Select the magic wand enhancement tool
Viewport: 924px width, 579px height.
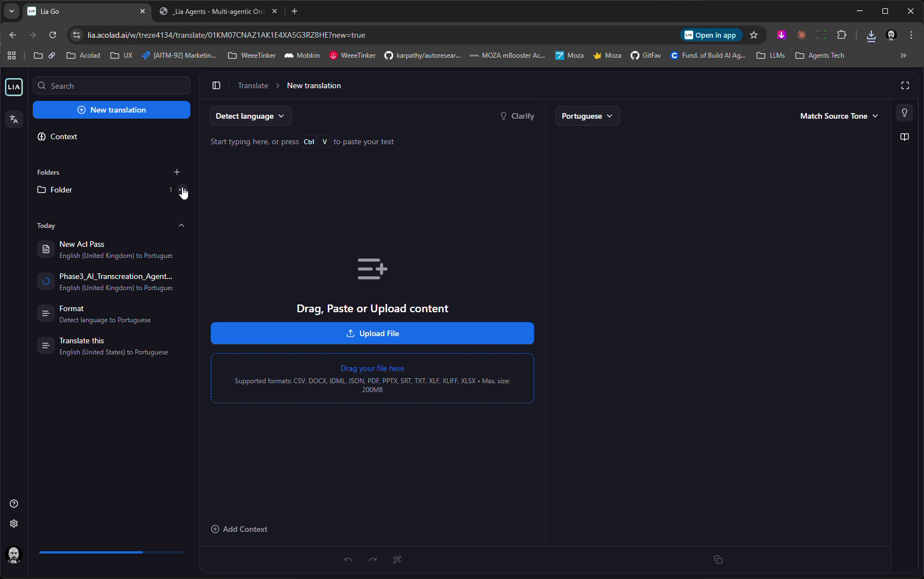[397, 560]
